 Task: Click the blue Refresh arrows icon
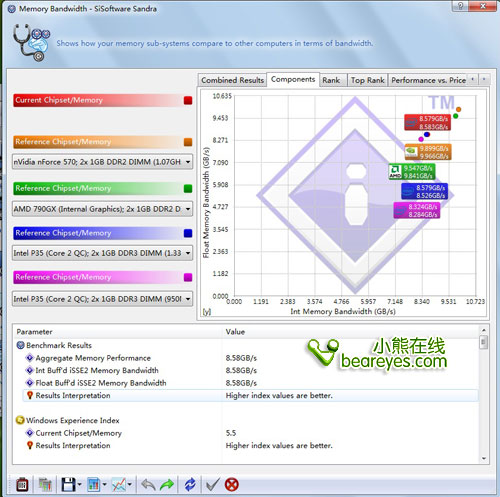click(x=190, y=484)
